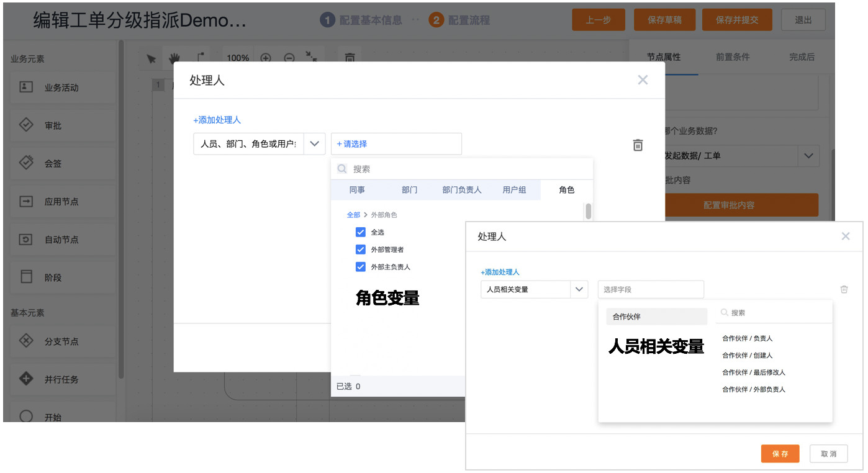
Task: Toggle the 全选 checkbox
Action: 360,232
